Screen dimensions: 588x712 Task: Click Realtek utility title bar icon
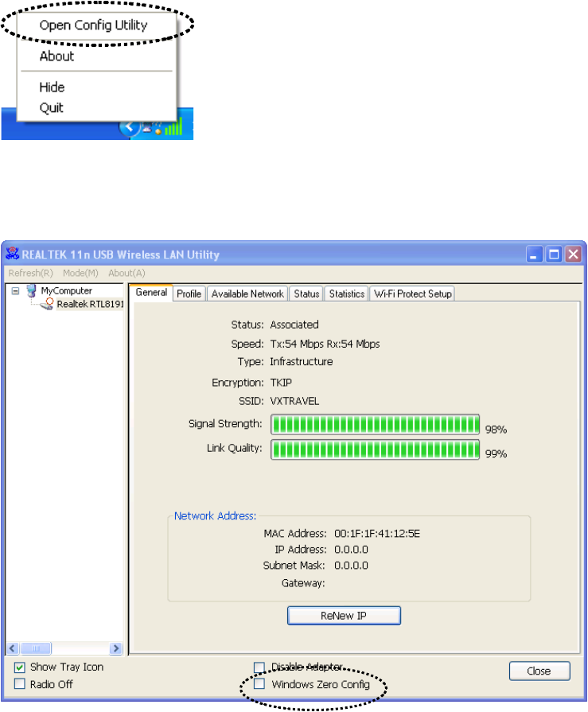12,254
